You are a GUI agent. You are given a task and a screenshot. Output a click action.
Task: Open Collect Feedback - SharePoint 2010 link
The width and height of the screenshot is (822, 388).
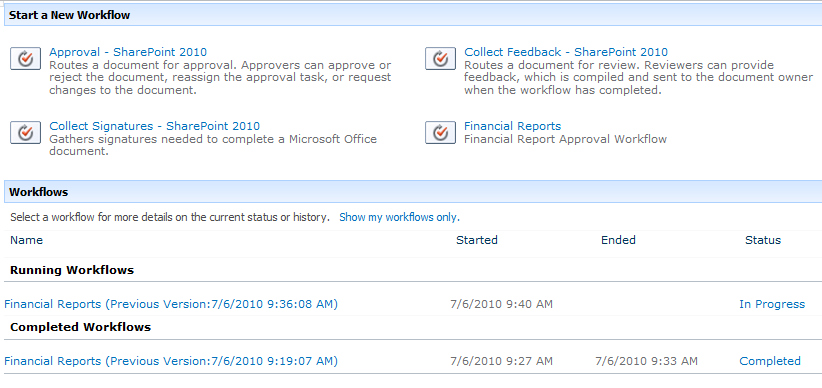[566, 52]
